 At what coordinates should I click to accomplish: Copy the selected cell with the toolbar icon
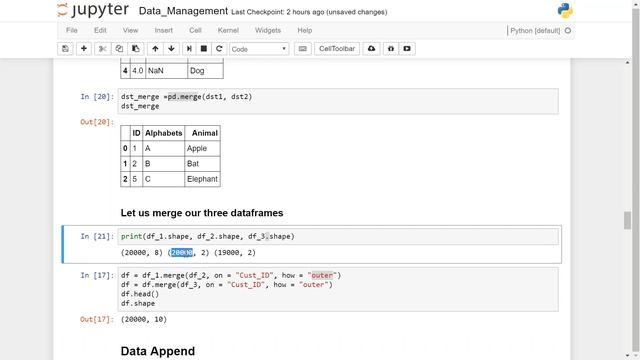click(x=119, y=49)
